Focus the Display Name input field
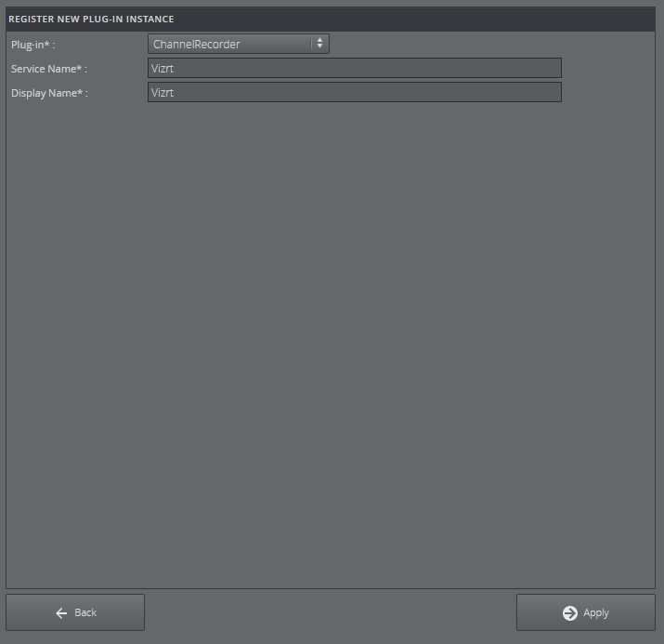The height and width of the screenshot is (644, 664). pos(354,92)
